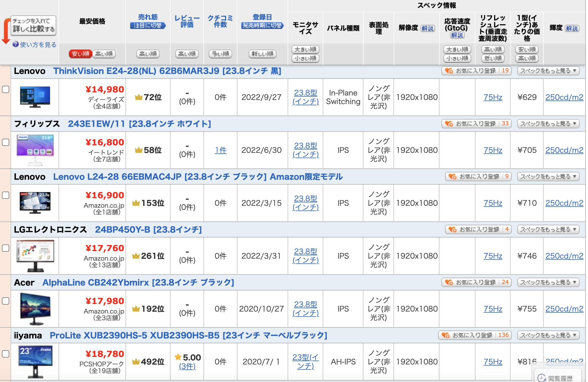
Task: Check the Philips 243E1EW/11 comparison checkbox
Action: pos(6,142)
